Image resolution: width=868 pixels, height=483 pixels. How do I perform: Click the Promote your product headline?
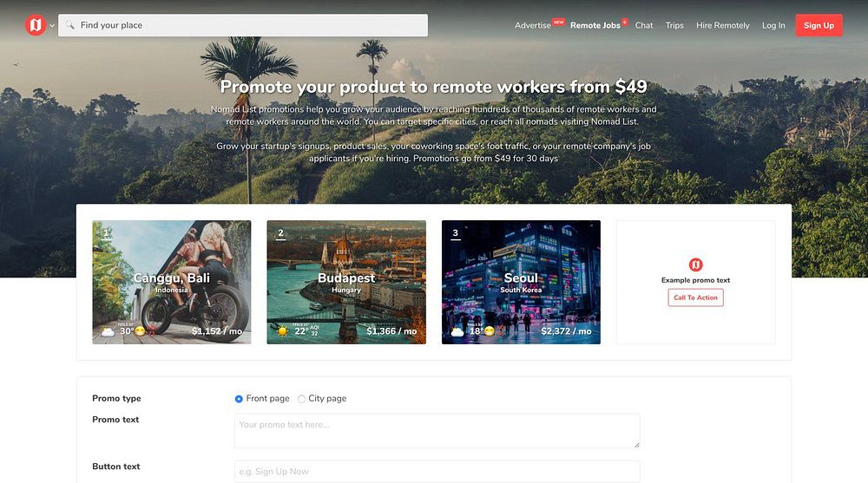tap(433, 87)
